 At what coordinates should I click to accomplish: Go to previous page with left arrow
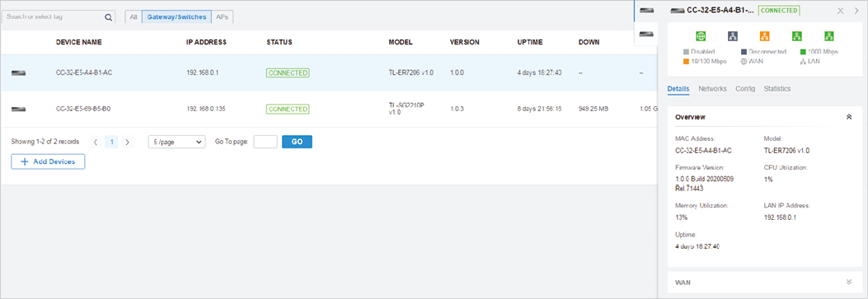(x=96, y=142)
